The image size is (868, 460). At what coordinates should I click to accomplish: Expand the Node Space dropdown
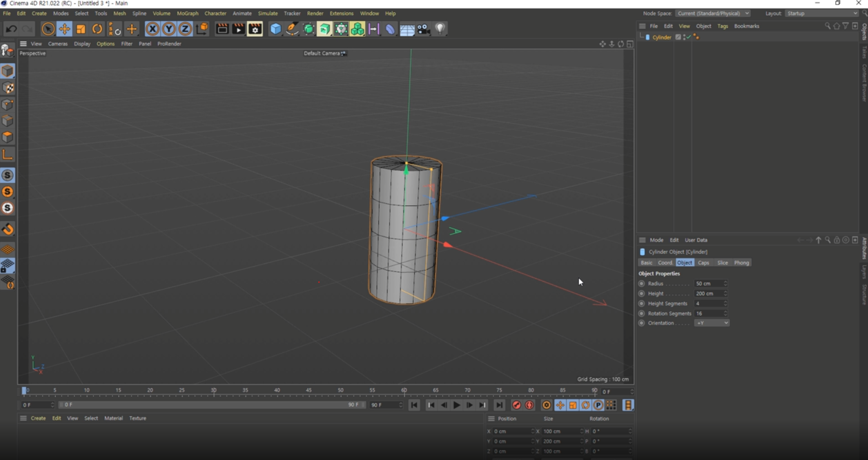(x=712, y=13)
